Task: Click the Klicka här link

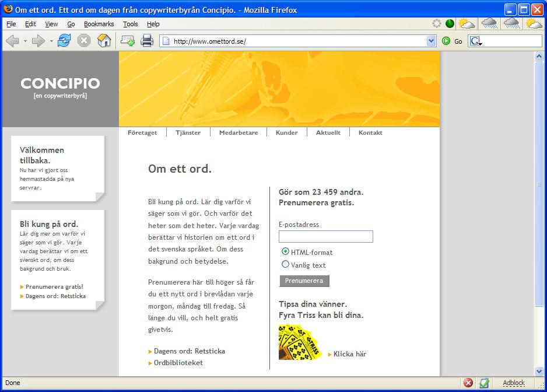Action: (x=349, y=354)
